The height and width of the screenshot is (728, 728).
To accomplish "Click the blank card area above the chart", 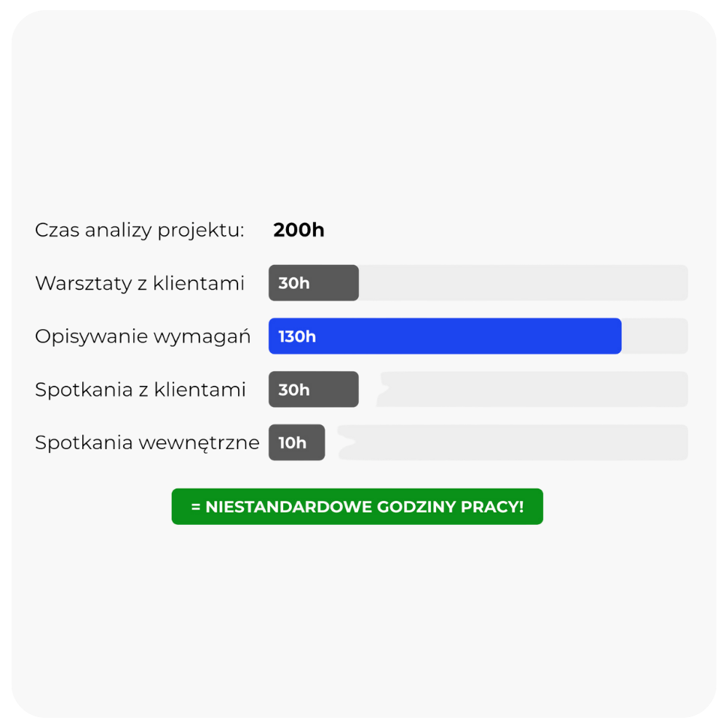I will 364,116.
